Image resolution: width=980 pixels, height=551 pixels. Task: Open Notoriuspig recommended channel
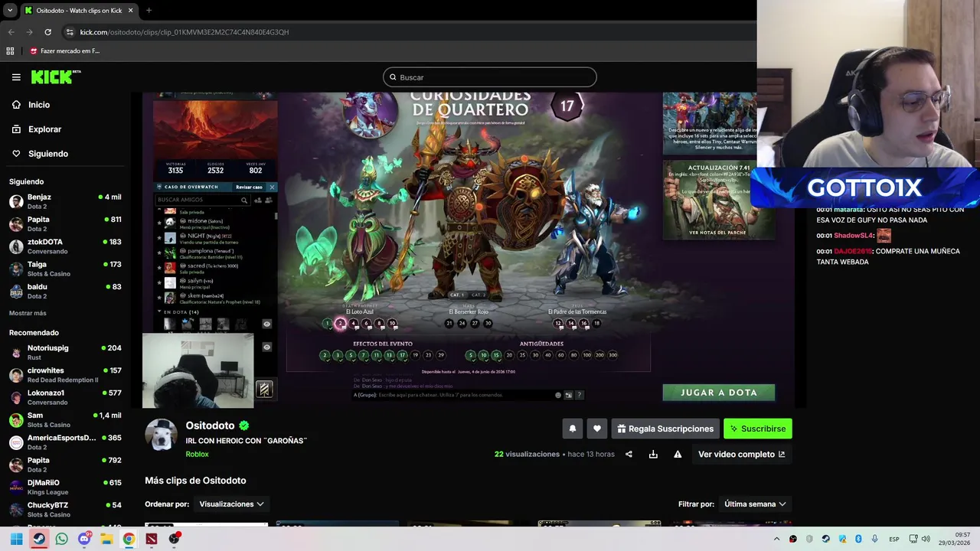[x=65, y=352]
